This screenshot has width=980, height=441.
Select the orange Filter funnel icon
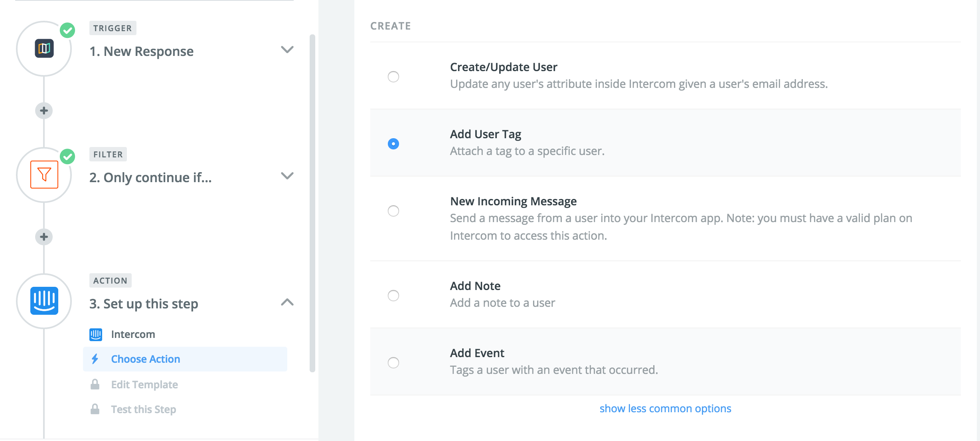[x=45, y=175]
